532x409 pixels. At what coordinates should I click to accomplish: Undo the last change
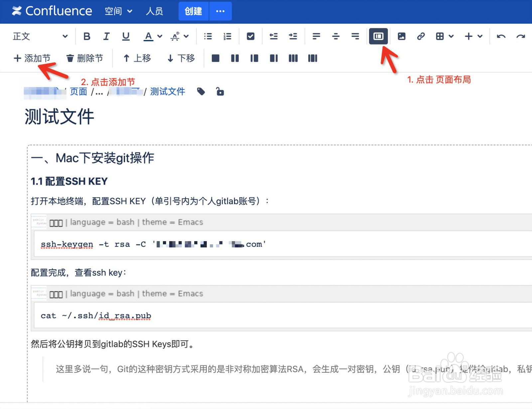[501, 36]
